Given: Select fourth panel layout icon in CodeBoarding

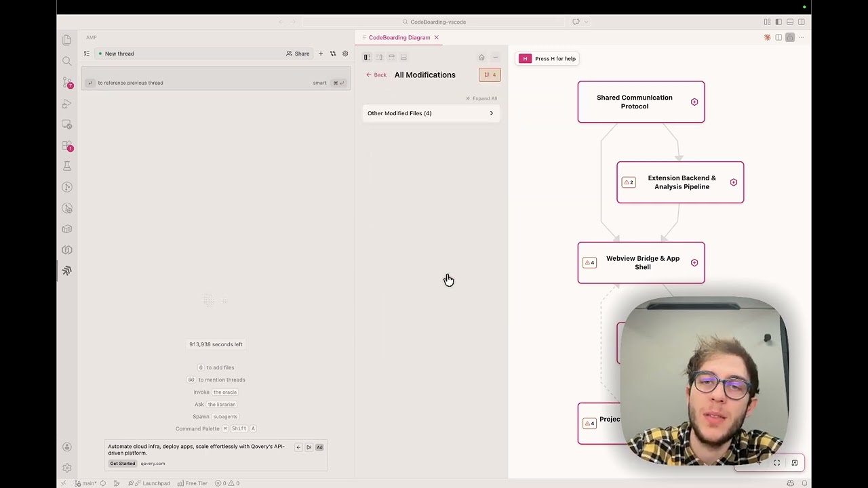Looking at the screenshot, I should [x=403, y=58].
